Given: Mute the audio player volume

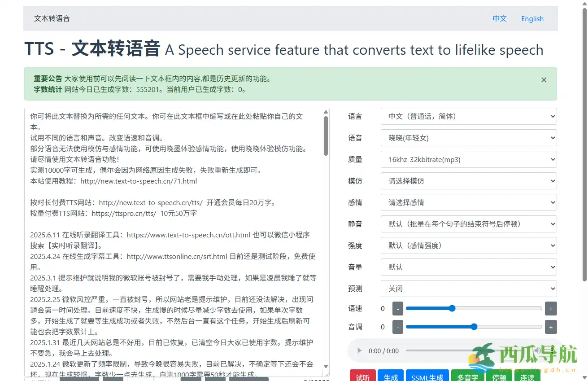Looking at the screenshot, I should tap(538, 351).
